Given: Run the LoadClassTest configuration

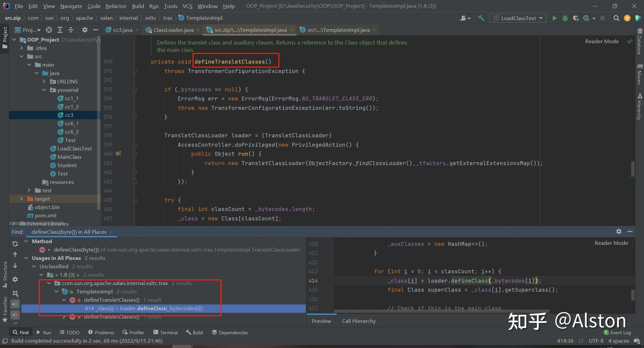Looking at the screenshot, I should pos(555,18).
